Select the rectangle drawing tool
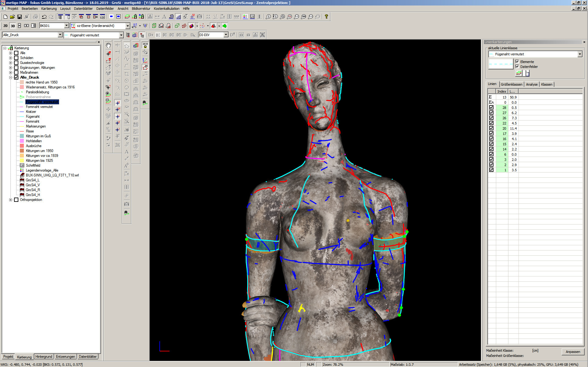Screen dimensions: 588x367 127,74
